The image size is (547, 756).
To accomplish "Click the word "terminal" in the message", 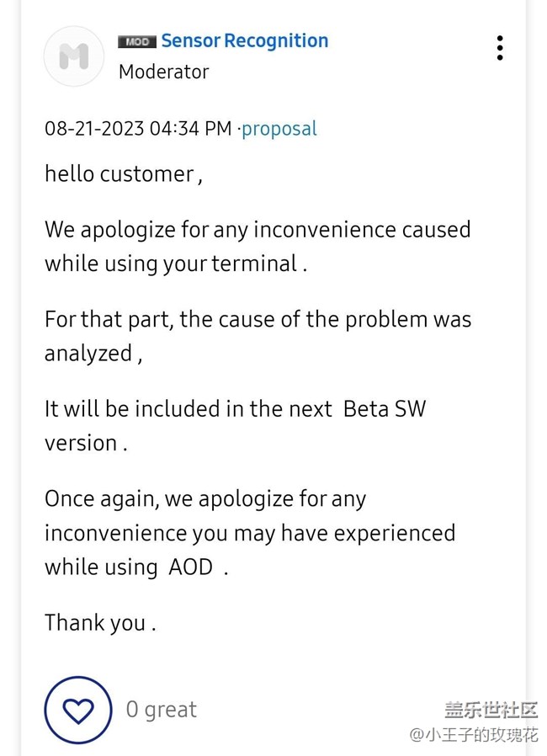I will (254, 264).
